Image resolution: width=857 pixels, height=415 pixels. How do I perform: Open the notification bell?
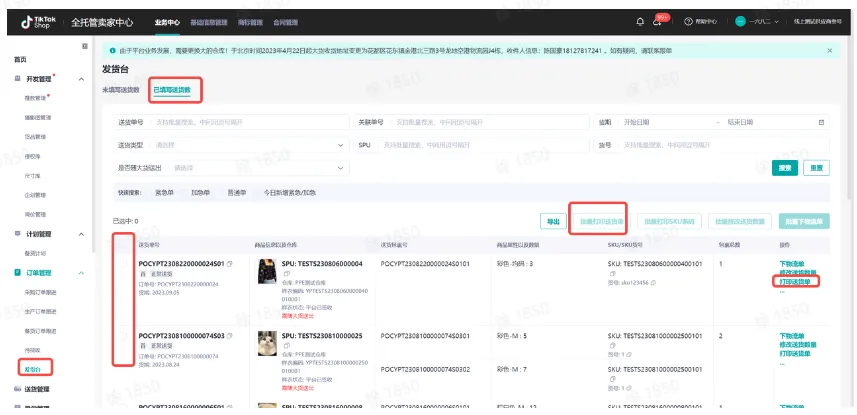(x=640, y=22)
